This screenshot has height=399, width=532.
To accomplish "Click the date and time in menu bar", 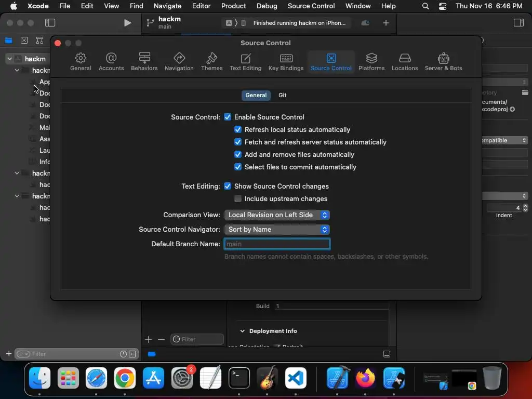I will pyautogui.click(x=488, y=6).
